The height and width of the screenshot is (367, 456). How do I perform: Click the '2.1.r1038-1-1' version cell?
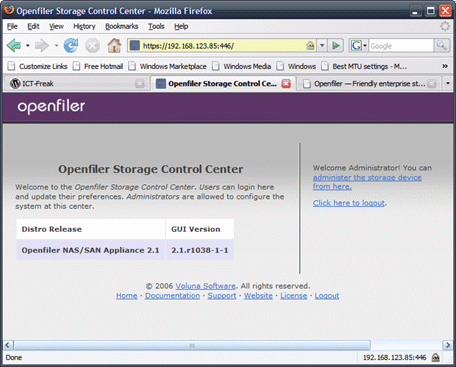tap(200, 250)
